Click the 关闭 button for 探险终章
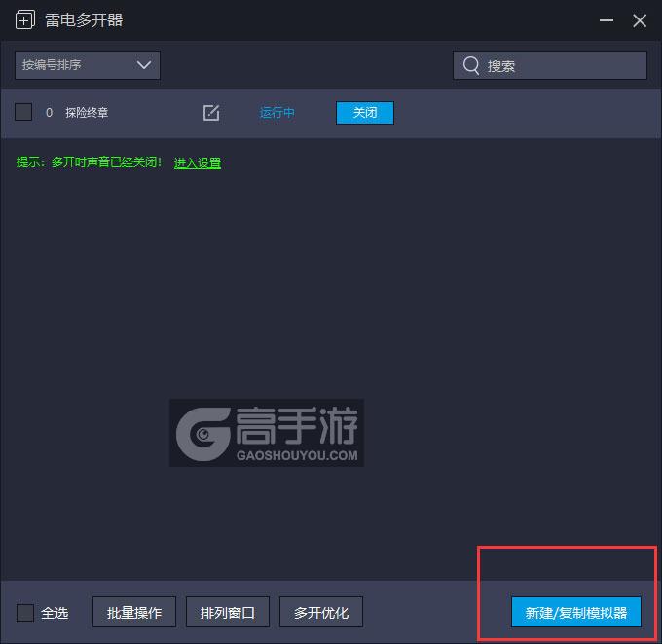Screen dimensions: 662x644 click(365, 113)
